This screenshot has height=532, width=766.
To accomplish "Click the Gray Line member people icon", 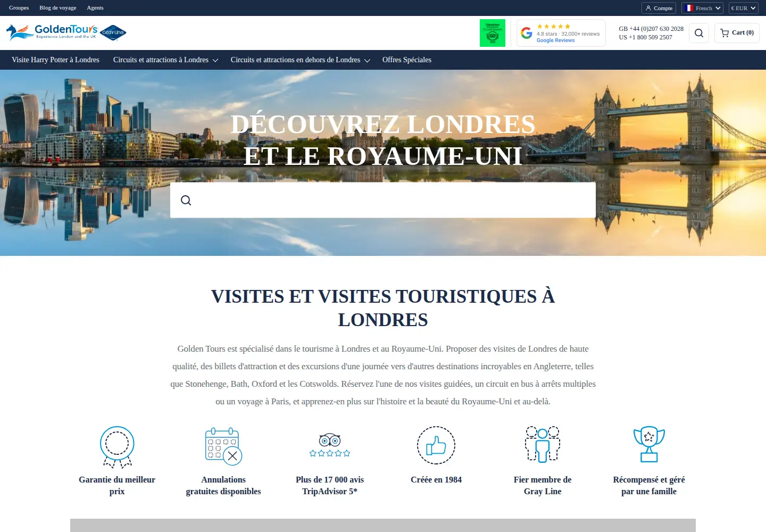I will coord(543,444).
